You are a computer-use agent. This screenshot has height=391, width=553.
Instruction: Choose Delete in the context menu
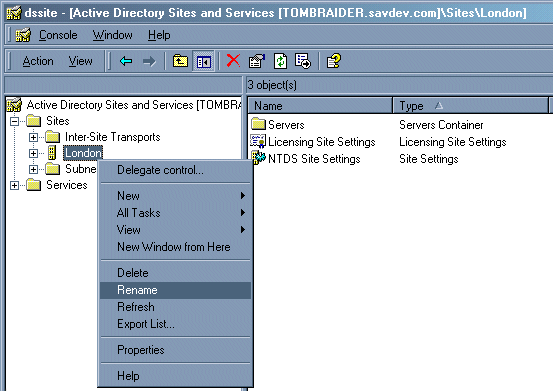tap(175, 273)
